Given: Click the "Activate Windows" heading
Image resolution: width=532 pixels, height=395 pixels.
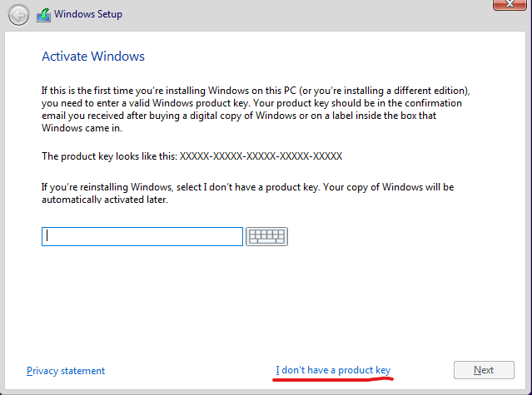Looking at the screenshot, I should tap(93, 57).
